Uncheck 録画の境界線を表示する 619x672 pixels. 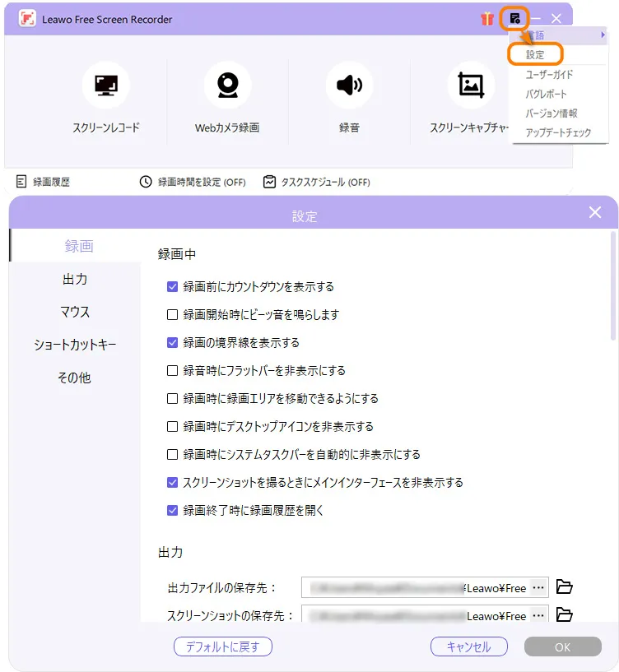tap(172, 342)
